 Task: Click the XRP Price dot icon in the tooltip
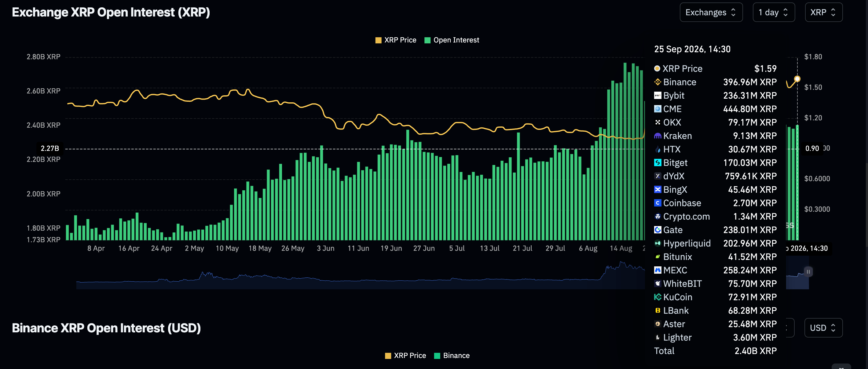point(657,68)
